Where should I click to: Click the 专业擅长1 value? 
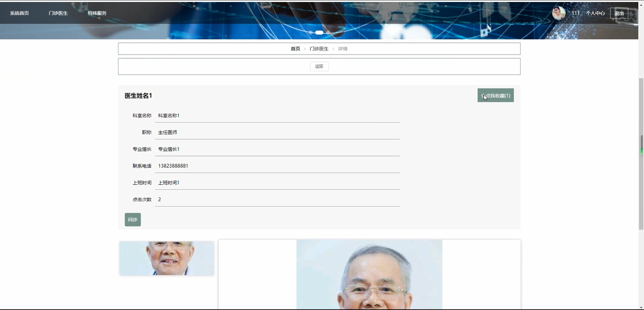(x=169, y=149)
